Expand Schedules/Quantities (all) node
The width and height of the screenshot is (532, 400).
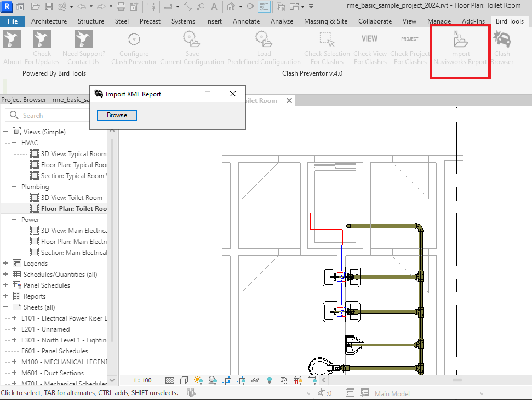(6, 275)
